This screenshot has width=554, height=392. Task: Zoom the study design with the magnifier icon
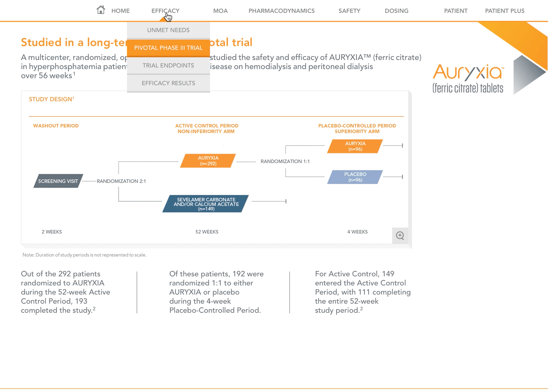(x=400, y=236)
